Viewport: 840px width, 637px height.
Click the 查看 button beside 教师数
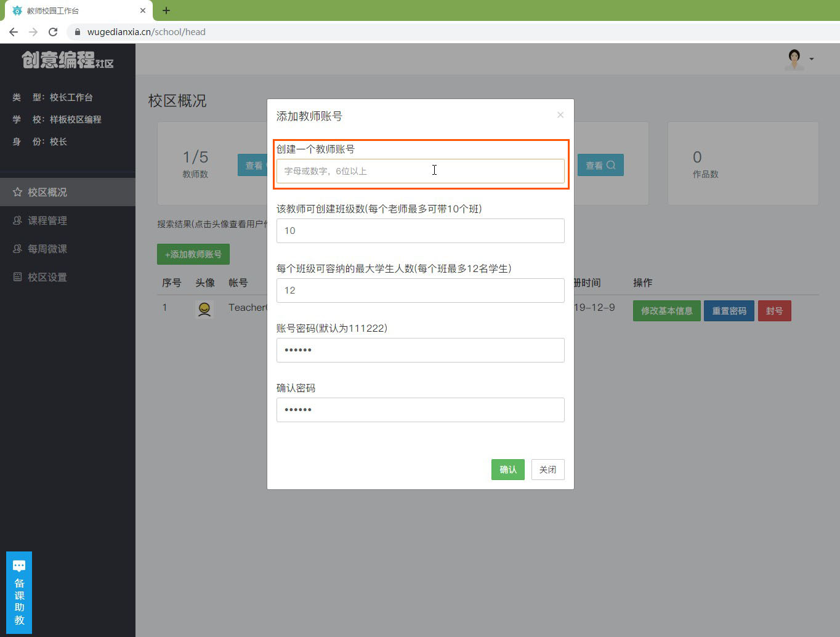tap(252, 165)
